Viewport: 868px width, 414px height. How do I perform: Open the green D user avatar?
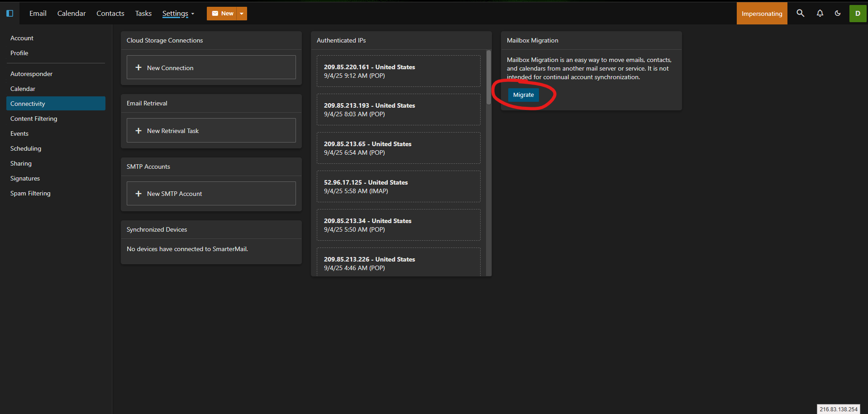pyautogui.click(x=857, y=14)
